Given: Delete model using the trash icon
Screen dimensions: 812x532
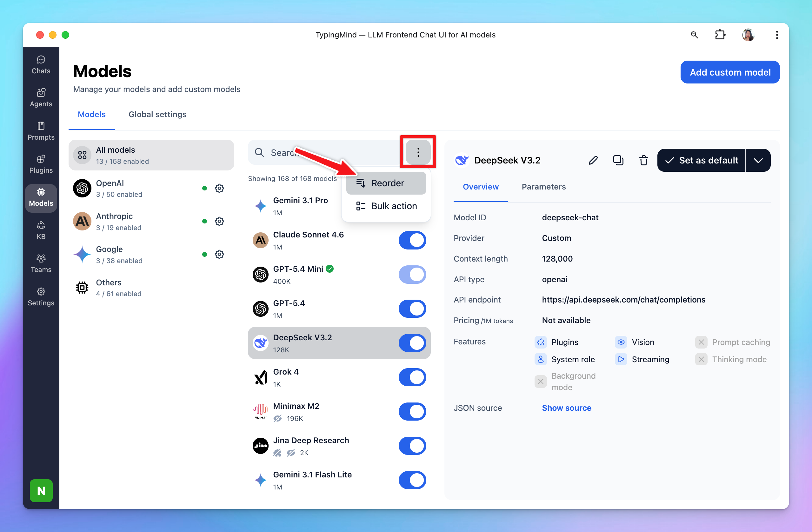Looking at the screenshot, I should click(643, 160).
